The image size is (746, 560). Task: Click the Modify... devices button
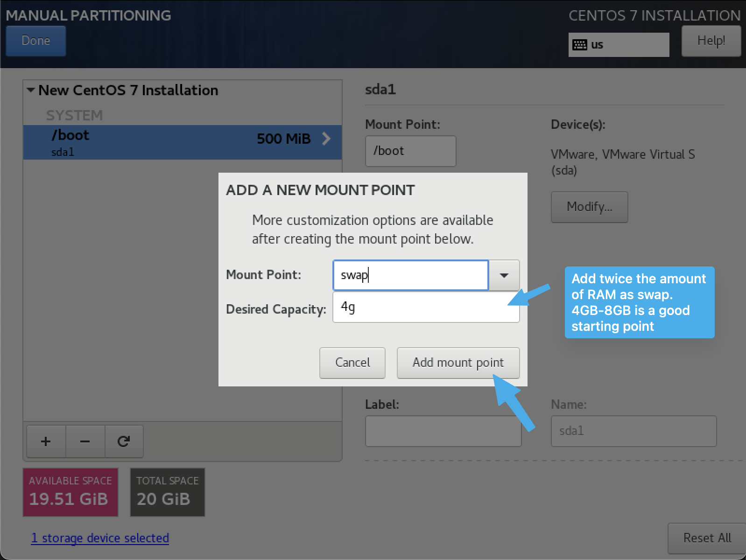pos(589,207)
